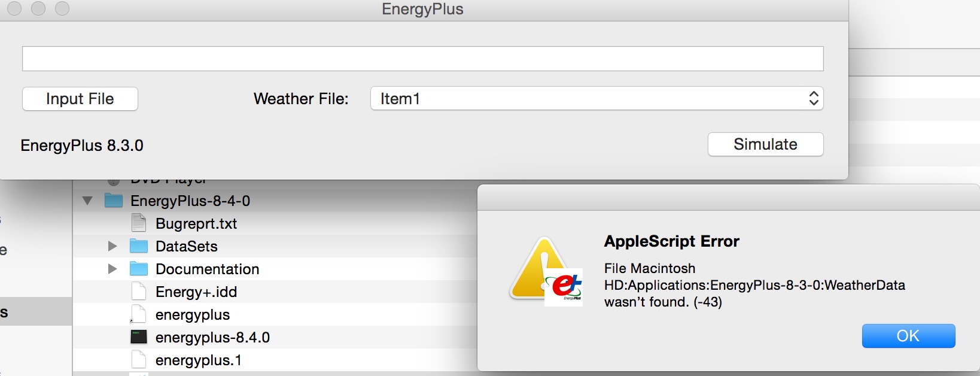
Task: Click the EnergyPlus 8.3.0 version label
Action: (x=82, y=145)
